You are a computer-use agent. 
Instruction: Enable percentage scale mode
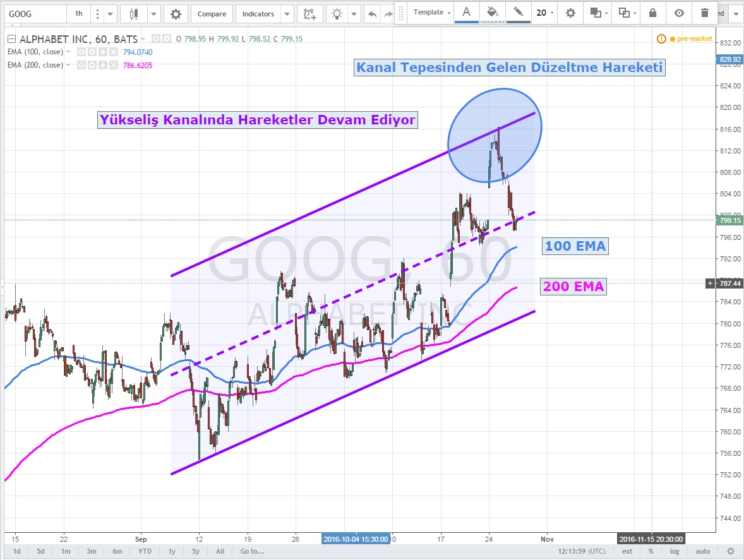pyautogui.click(x=651, y=551)
